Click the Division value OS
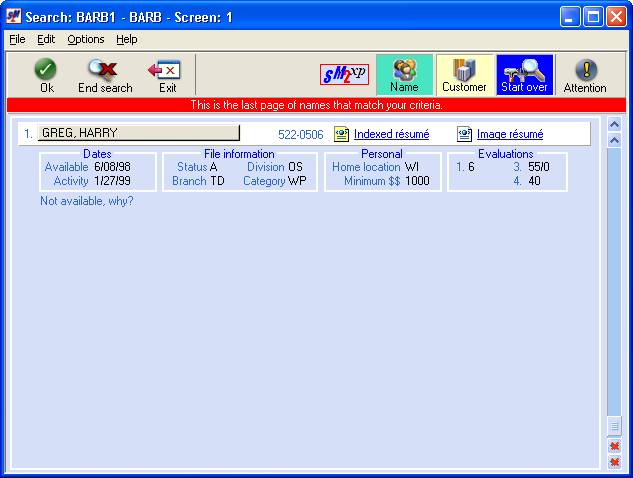Image resolution: width=633 pixels, height=478 pixels. [295, 167]
